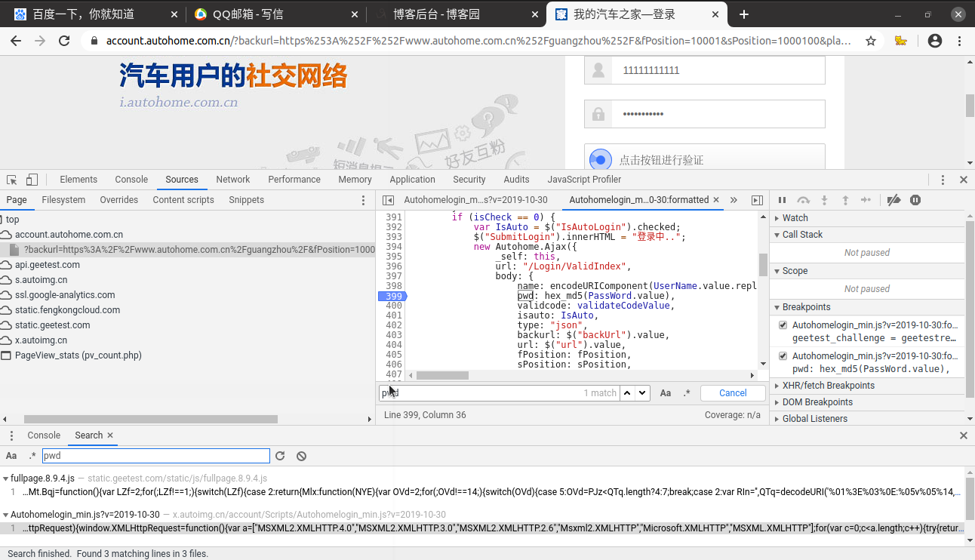Toggle pause on exceptions

(x=915, y=200)
